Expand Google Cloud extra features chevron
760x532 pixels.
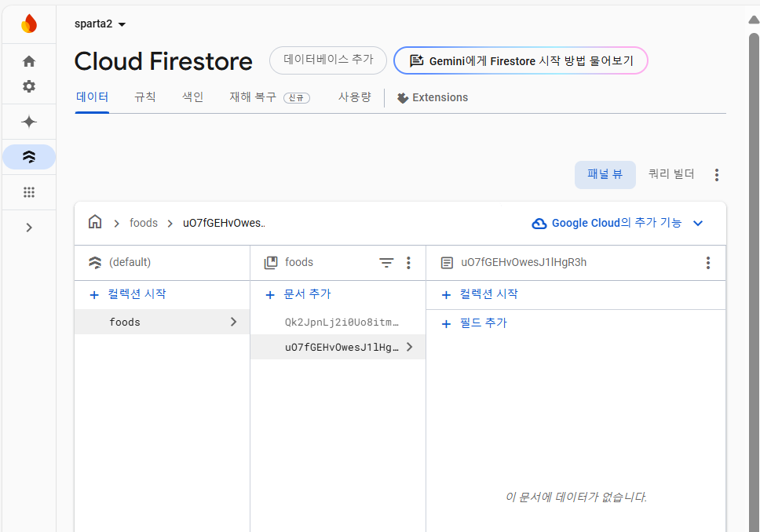pyautogui.click(x=698, y=224)
